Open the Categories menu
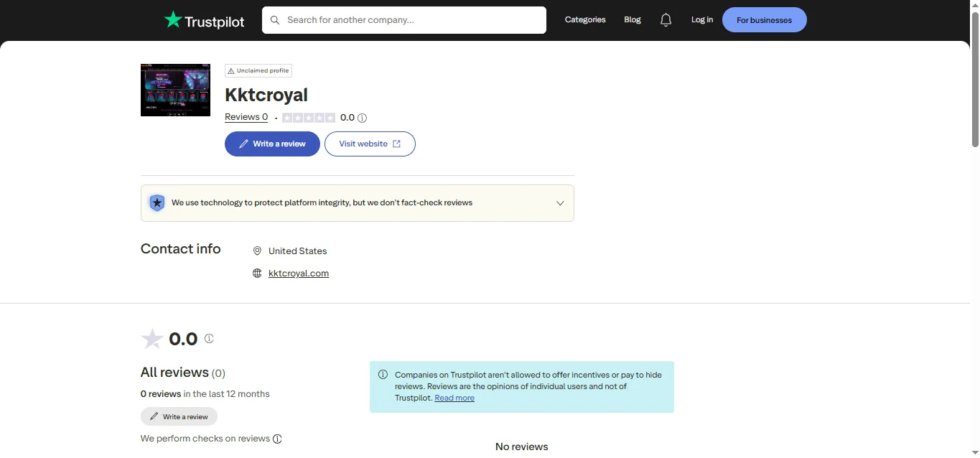The image size is (980, 458). (x=585, y=20)
